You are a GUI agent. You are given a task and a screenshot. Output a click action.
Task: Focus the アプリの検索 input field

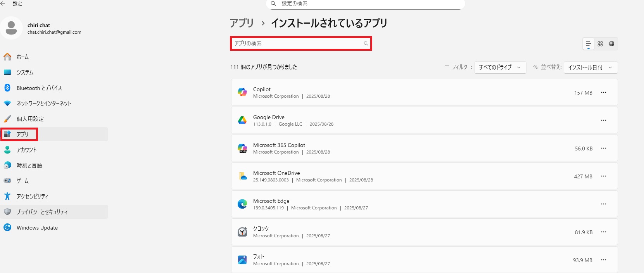(301, 43)
